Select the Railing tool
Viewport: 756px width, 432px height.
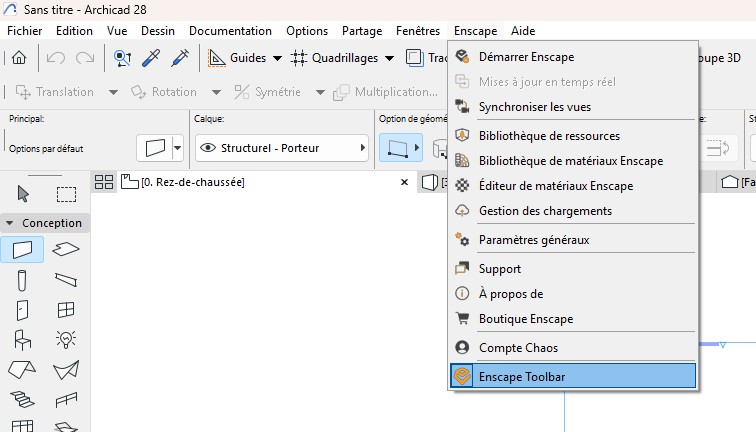click(x=66, y=400)
